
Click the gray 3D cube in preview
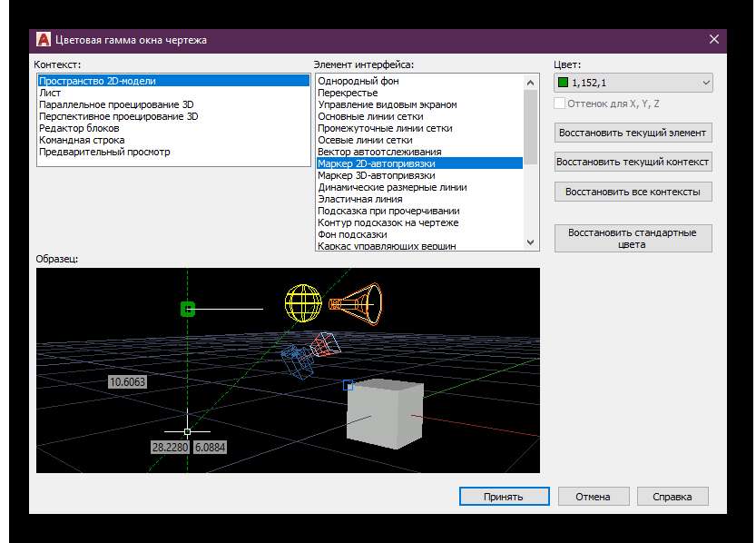pos(385,414)
